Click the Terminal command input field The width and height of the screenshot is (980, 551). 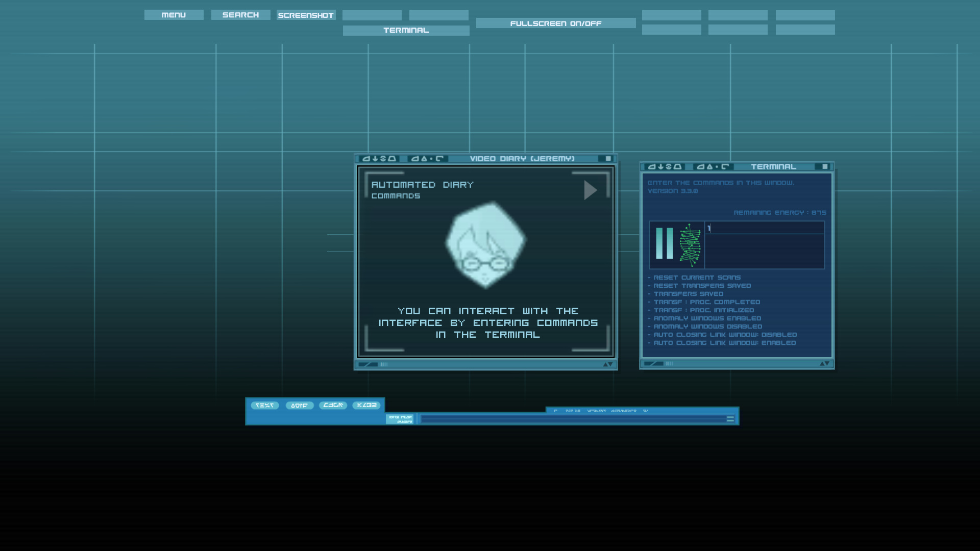point(764,228)
